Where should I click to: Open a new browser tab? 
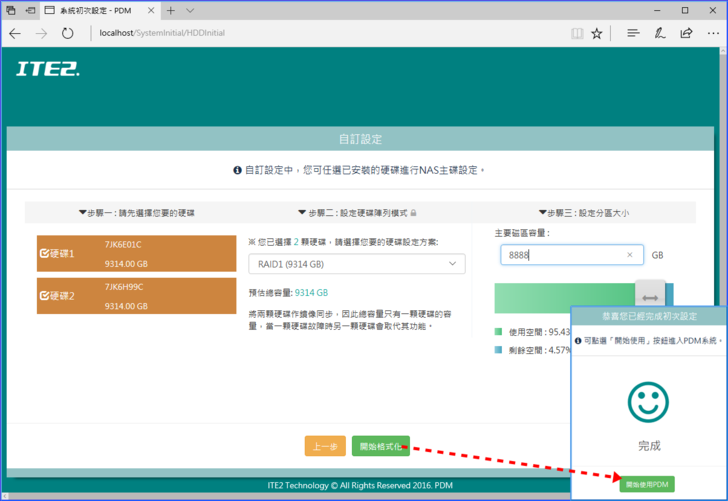[171, 10]
